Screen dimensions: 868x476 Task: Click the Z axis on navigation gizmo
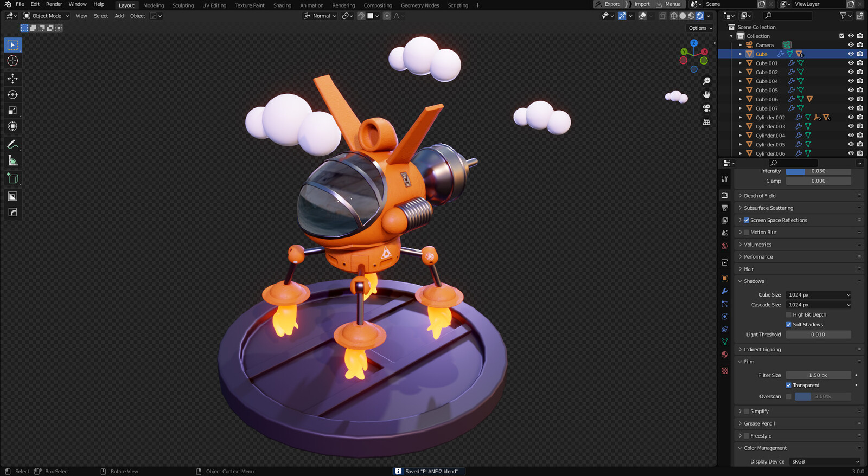click(x=694, y=43)
